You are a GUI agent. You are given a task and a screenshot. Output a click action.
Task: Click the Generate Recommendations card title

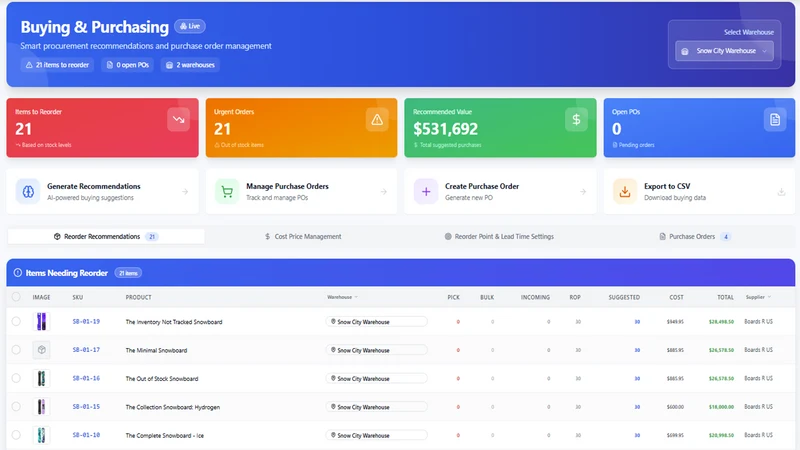click(x=94, y=186)
